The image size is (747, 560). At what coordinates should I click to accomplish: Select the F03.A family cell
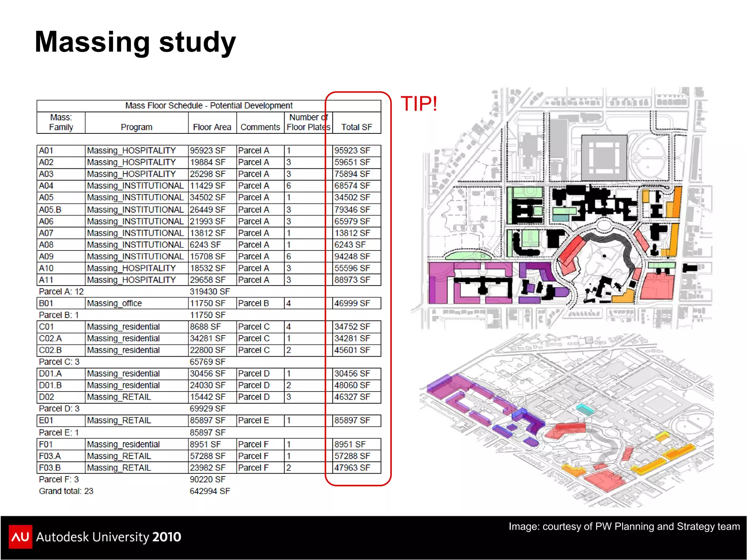click(x=61, y=456)
